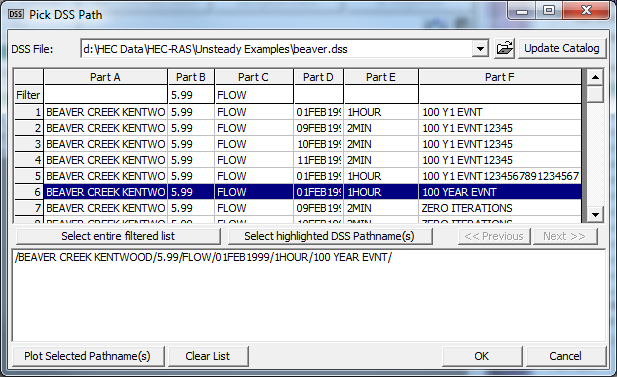Viewport: 617px width, 377px height.
Task: Click the Part E column header
Action: click(381, 77)
